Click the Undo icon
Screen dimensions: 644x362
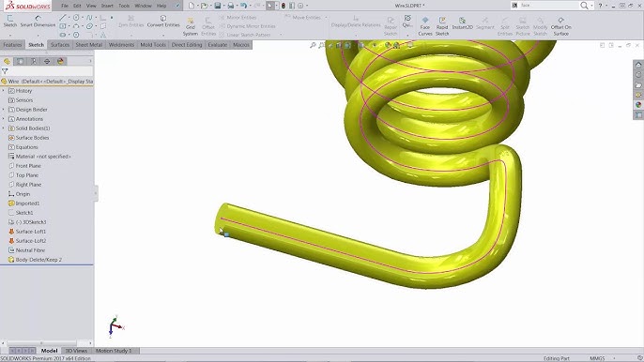(x=244, y=6)
